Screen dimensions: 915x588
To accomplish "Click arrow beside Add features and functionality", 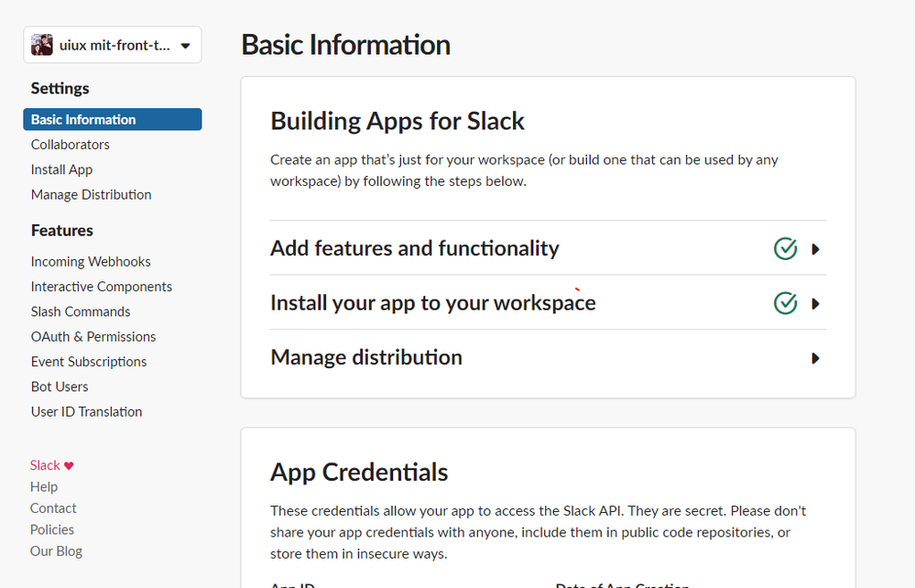I will click(x=816, y=250).
